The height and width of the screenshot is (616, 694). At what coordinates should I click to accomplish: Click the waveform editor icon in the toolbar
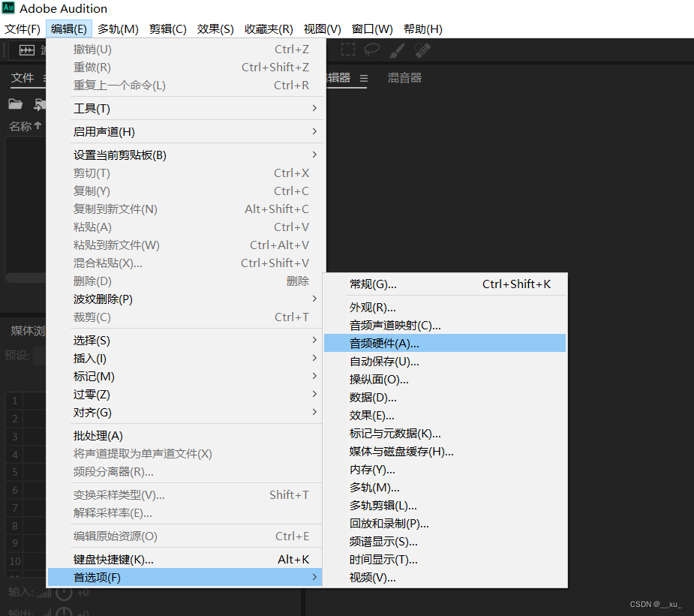(26, 50)
